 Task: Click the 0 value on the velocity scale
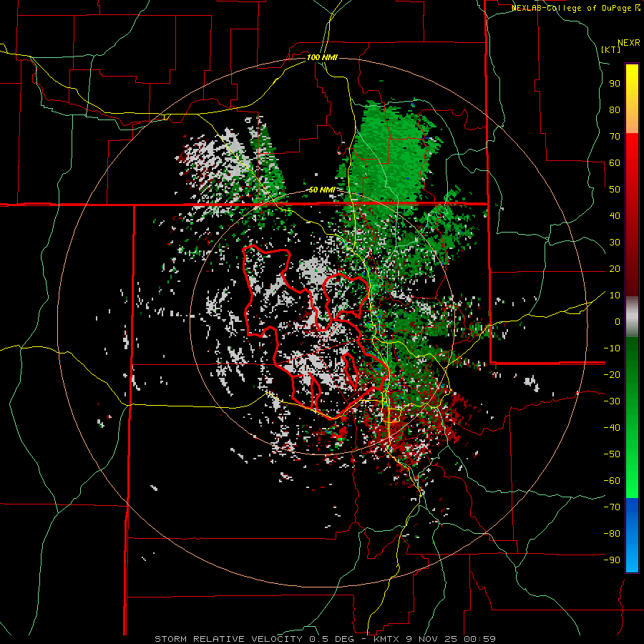click(x=618, y=321)
